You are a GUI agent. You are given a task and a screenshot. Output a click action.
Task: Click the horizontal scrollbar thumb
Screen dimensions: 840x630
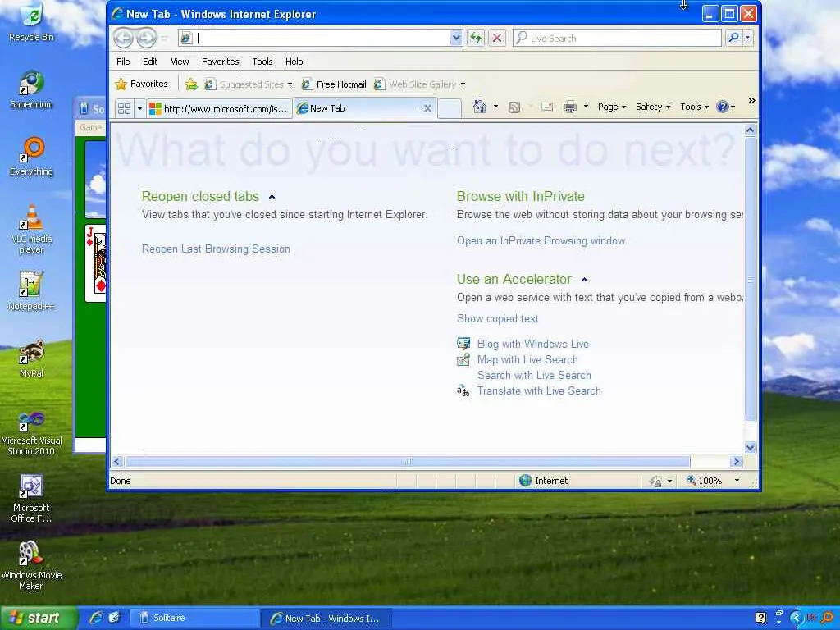(x=408, y=462)
